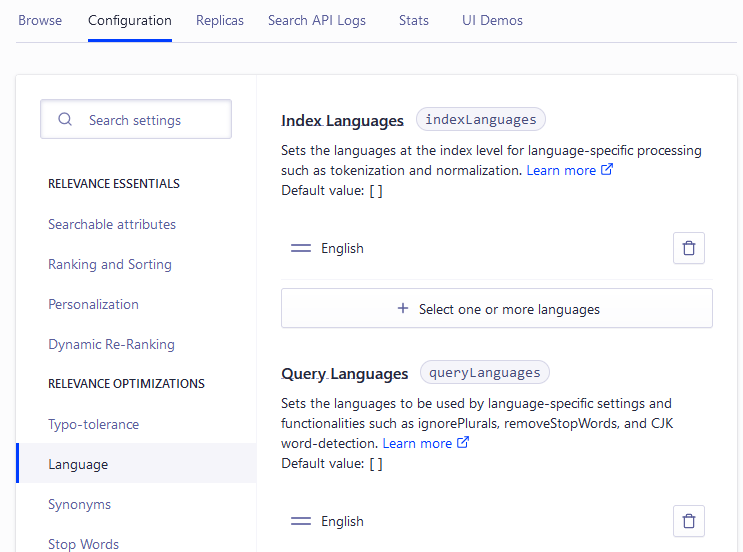The image size is (743, 552).
Task: Open the Replicas tab
Action: click(x=220, y=20)
